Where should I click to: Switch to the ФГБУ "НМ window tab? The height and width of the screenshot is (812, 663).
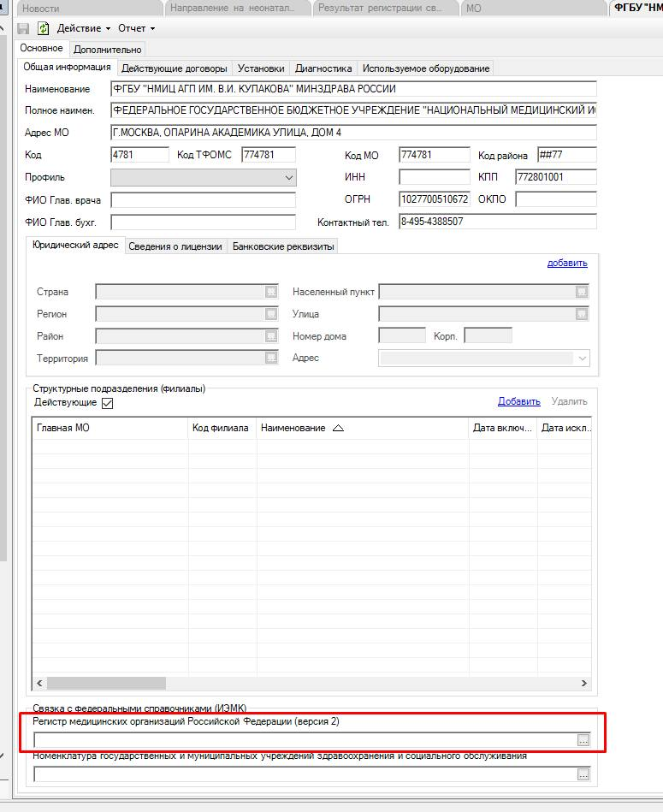(x=636, y=9)
